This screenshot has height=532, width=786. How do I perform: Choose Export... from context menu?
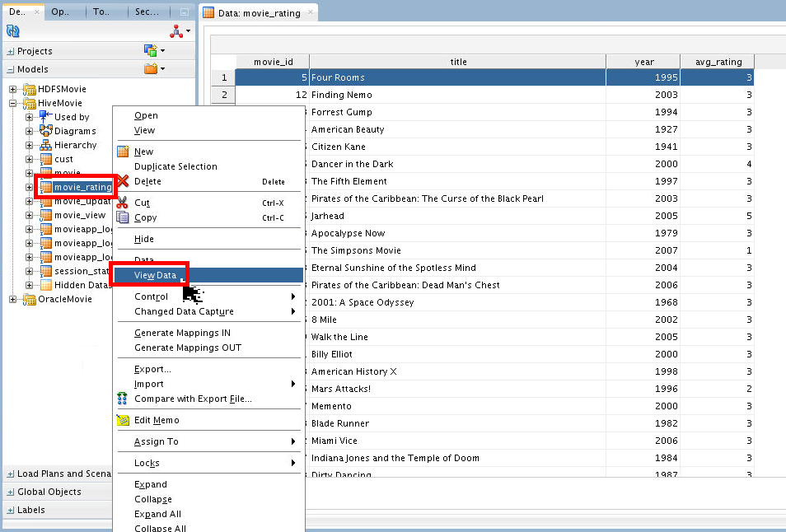pos(208,369)
